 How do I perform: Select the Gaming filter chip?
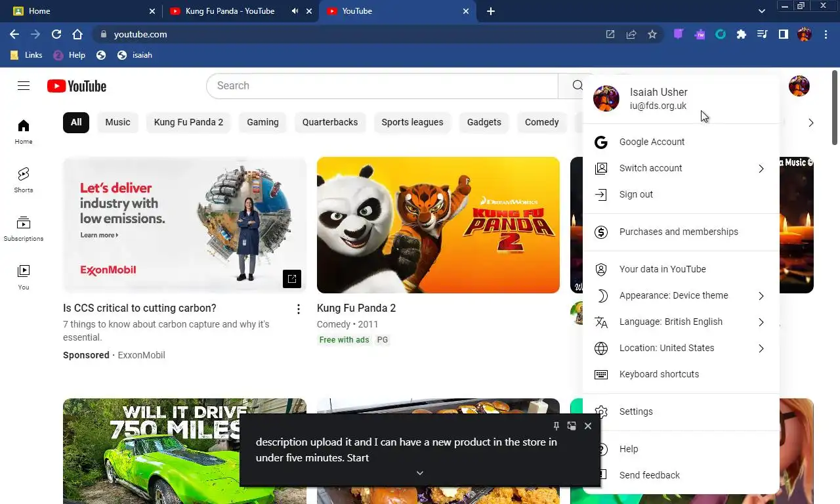coord(262,122)
